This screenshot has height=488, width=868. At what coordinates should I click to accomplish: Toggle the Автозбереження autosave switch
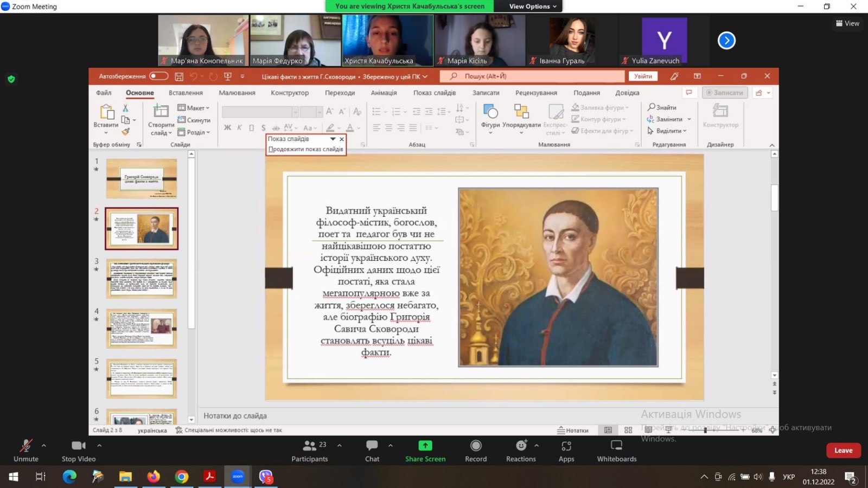tap(158, 76)
